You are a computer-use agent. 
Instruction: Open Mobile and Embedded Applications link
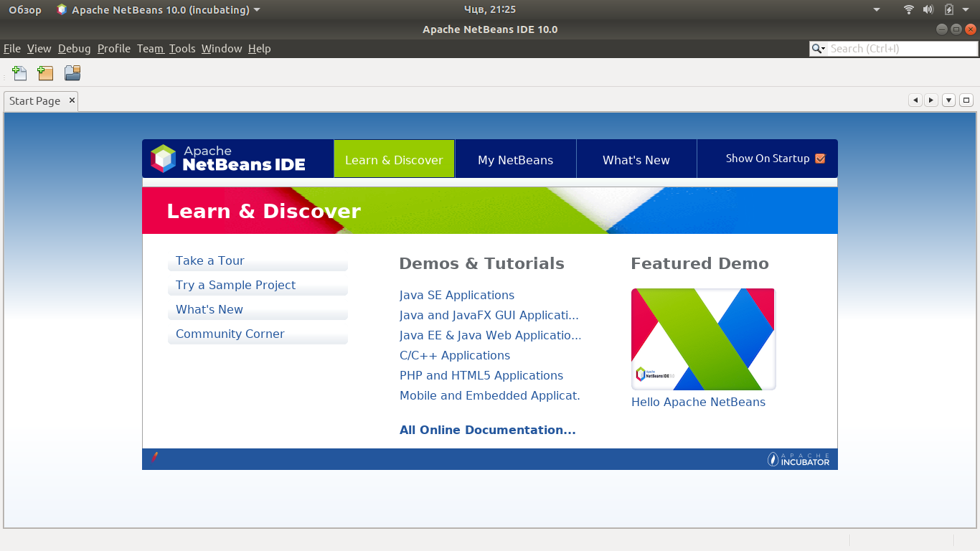[490, 395]
